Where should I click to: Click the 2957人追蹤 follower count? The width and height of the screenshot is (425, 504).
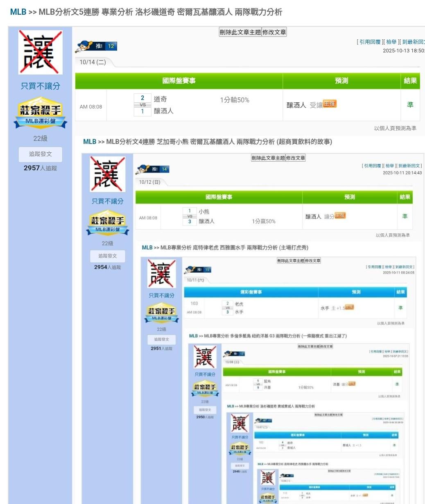[41, 168]
